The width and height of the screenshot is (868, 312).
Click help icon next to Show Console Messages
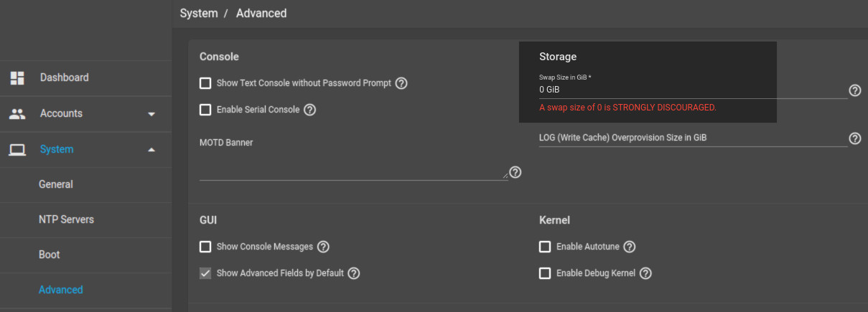tap(323, 247)
